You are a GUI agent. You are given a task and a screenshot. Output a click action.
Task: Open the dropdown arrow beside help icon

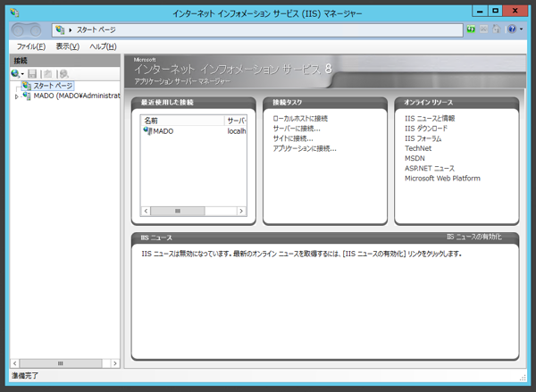521,29
